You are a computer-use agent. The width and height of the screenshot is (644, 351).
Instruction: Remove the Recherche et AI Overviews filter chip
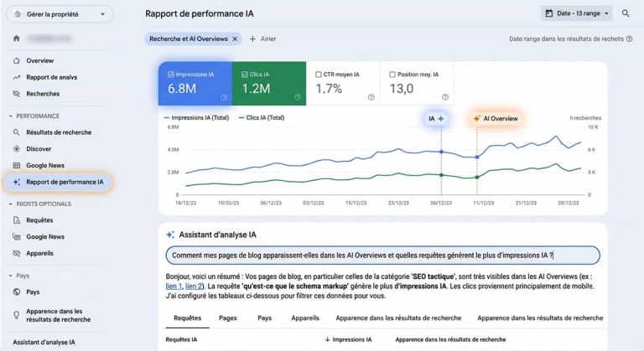[x=235, y=39]
